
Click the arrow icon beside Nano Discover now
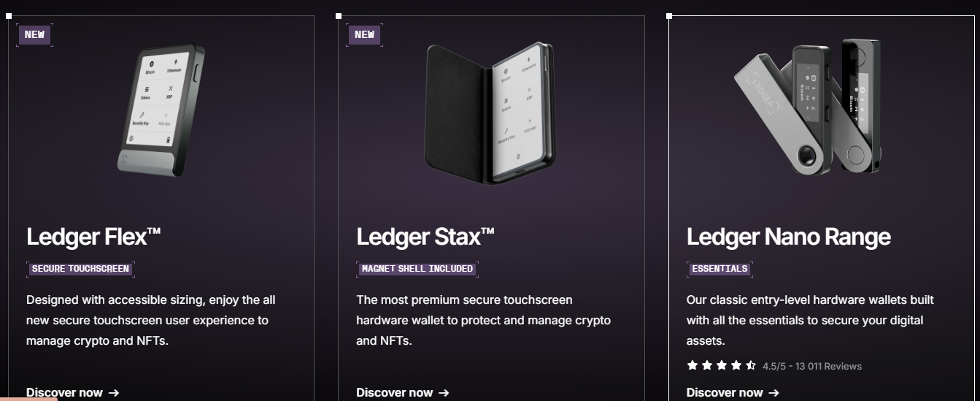click(774, 392)
